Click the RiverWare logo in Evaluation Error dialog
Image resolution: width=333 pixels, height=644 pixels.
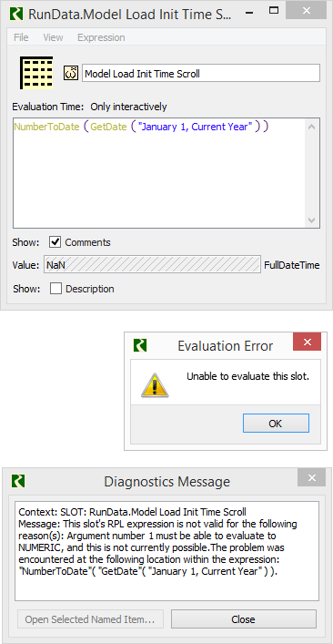140,345
